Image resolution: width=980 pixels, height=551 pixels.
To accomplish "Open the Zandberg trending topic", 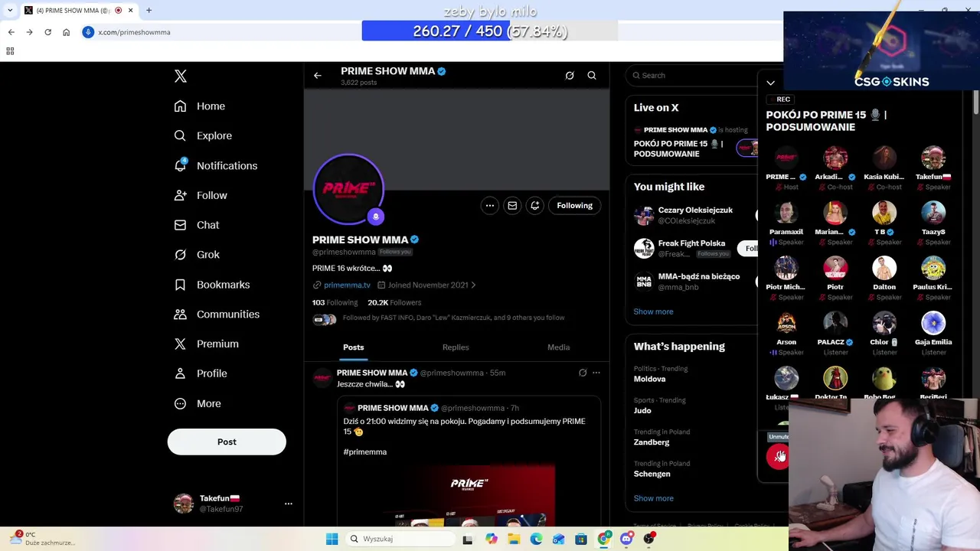I will coord(652,442).
